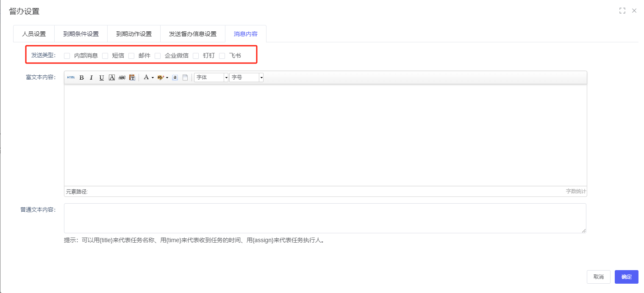This screenshot has height=293, width=644.
Task: Toggle bold formatting in rich text editor
Action: tap(81, 77)
